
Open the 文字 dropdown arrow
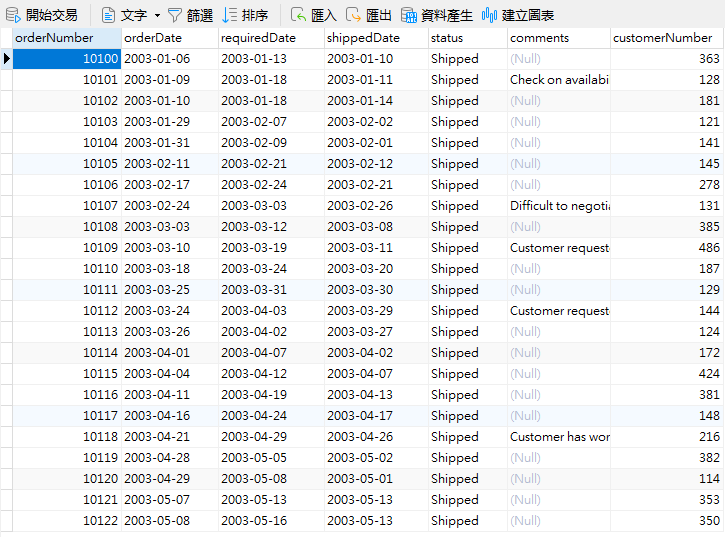157,16
